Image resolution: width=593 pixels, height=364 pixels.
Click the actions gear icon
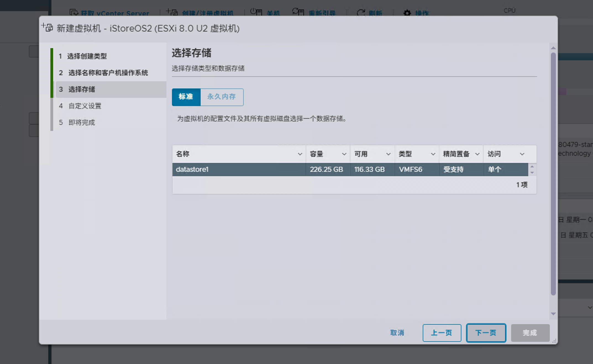pyautogui.click(x=407, y=13)
